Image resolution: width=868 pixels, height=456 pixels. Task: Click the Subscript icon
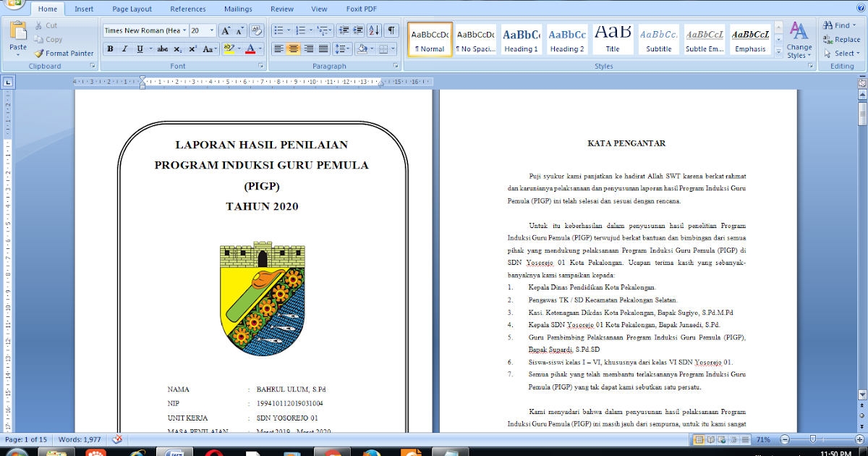(177, 48)
